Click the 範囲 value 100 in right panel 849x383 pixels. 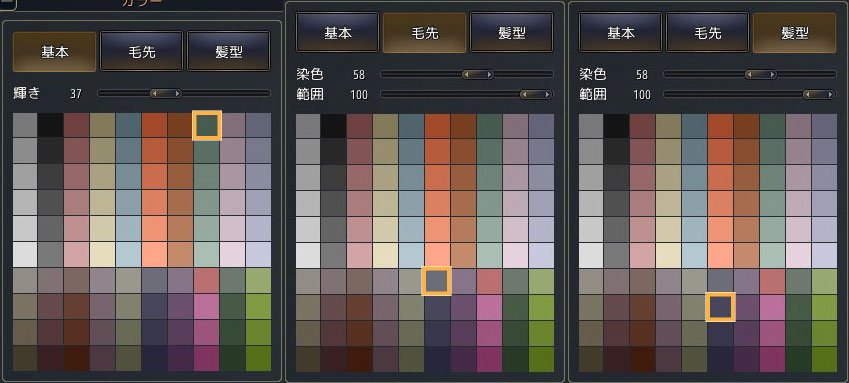pyautogui.click(x=642, y=95)
